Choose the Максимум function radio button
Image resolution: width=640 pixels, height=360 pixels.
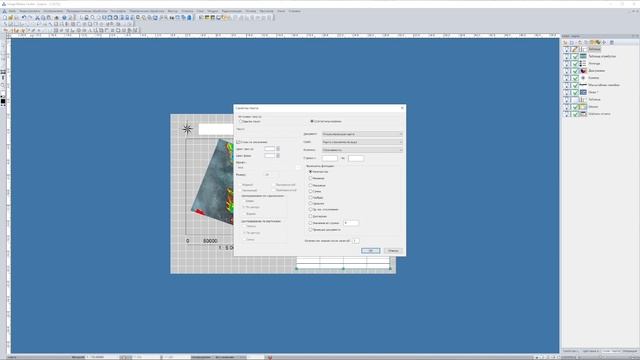pyautogui.click(x=310, y=185)
